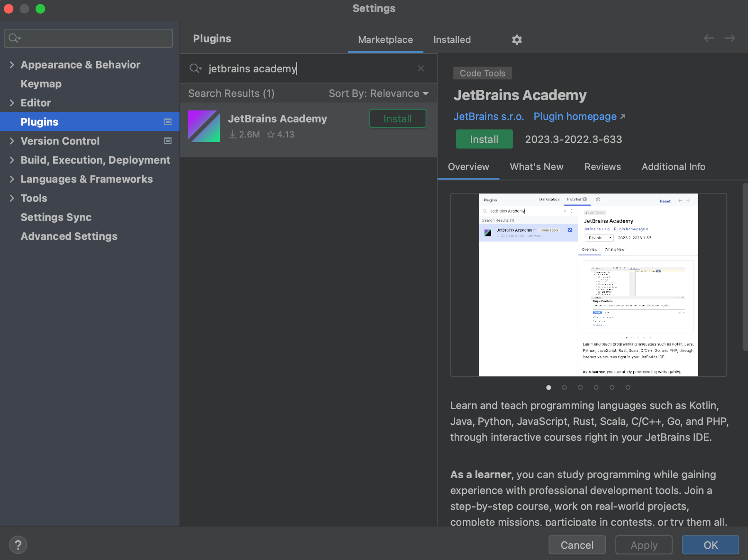The image size is (748, 560).
Task: Click the help question mark icon
Action: click(x=18, y=544)
